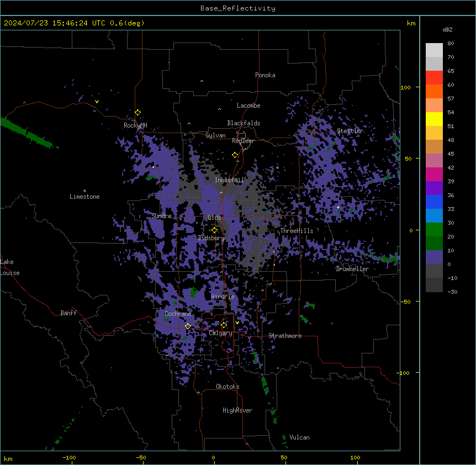The width and height of the screenshot is (476, 465).
Task: Click the Limestone label
Action: pos(84,197)
